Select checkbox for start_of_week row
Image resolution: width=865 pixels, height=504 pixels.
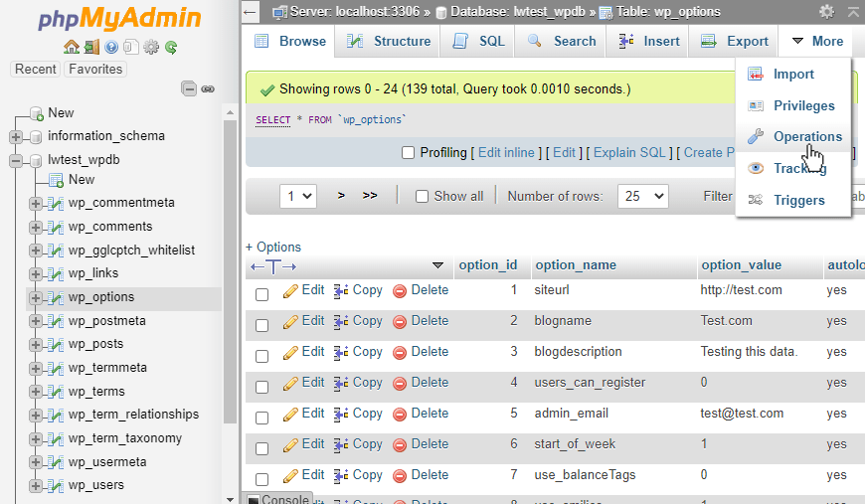point(262,449)
